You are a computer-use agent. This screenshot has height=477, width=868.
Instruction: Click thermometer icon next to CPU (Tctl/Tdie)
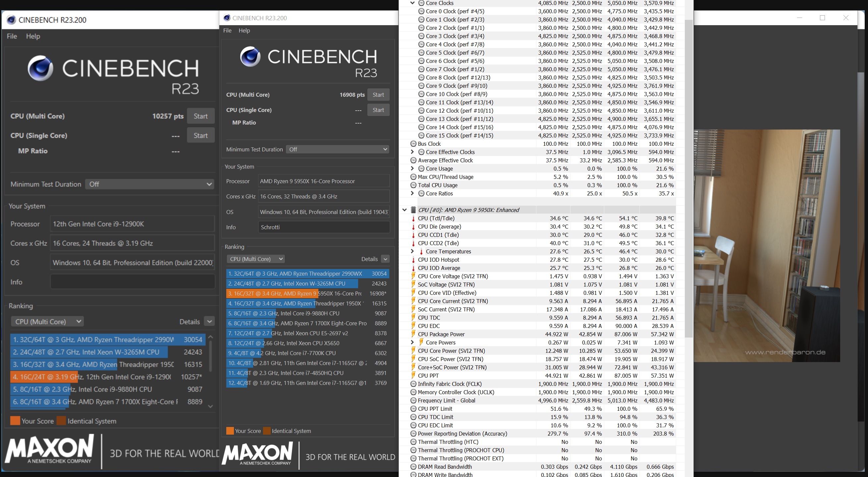413,218
